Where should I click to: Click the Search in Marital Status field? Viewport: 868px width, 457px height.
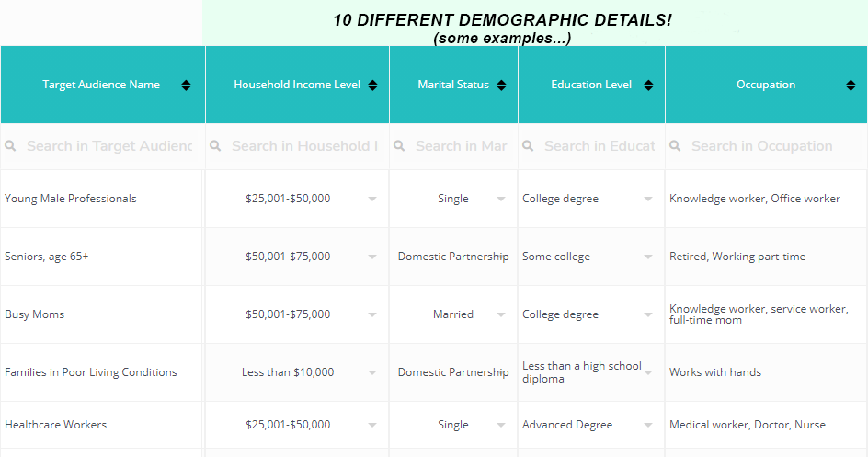tap(454, 146)
